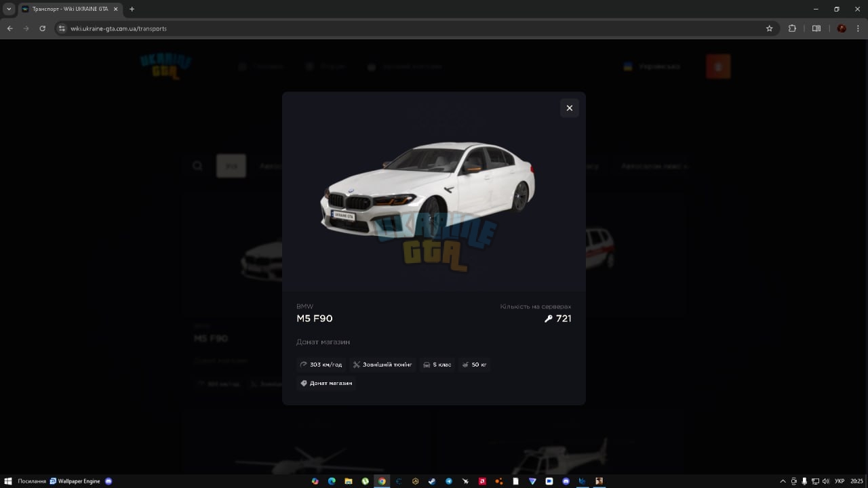Open Посилання item in the taskbar

(x=32, y=481)
